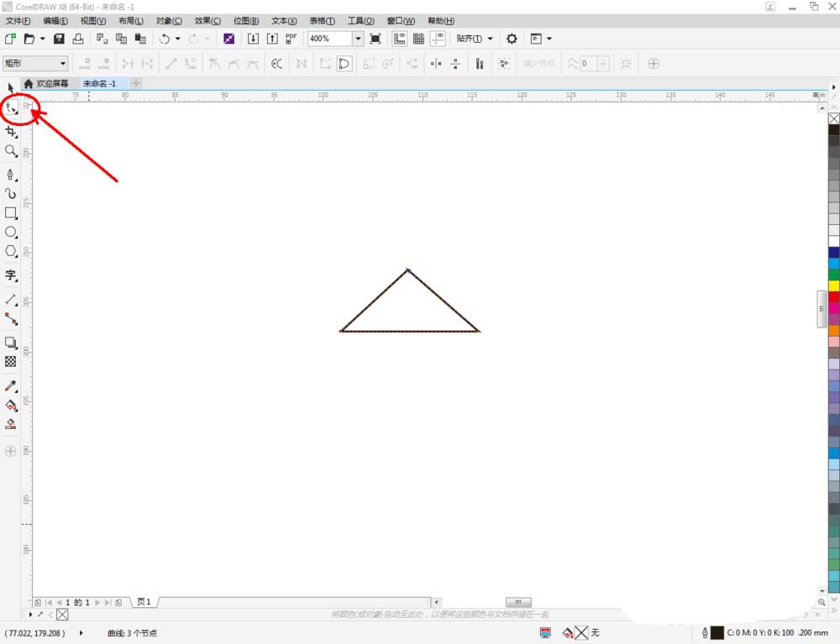This screenshot has height=644, width=840.
Task: Expand the Open file dropdown arrow
Action: tap(42, 39)
